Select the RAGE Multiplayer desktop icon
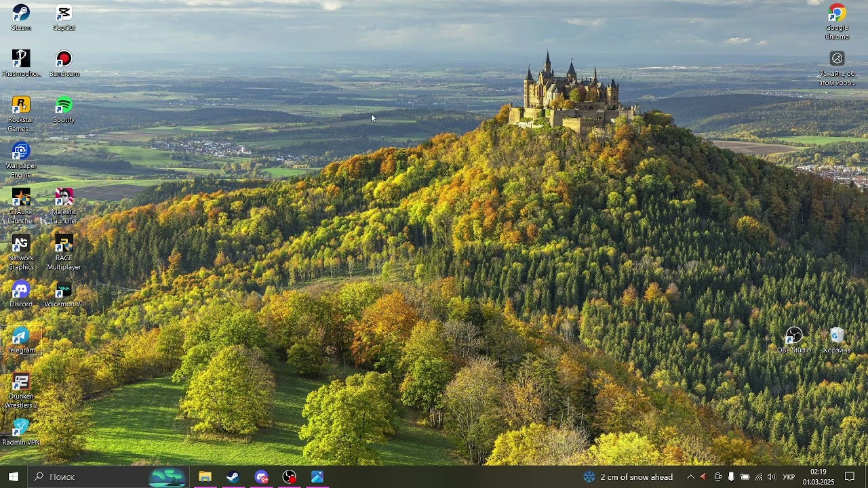This screenshot has height=488, width=868. [x=64, y=252]
